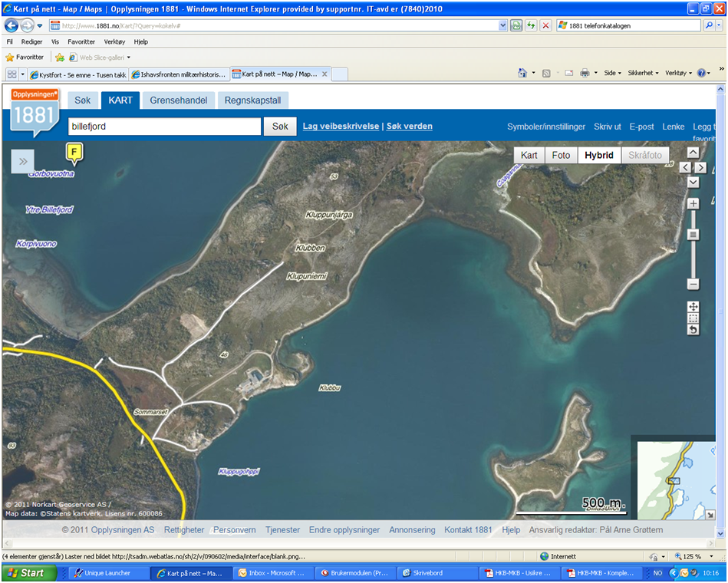728x583 pixels.
Task: Click the billefjord search input field
Action: pyautogui.click(x=163, y=127)
